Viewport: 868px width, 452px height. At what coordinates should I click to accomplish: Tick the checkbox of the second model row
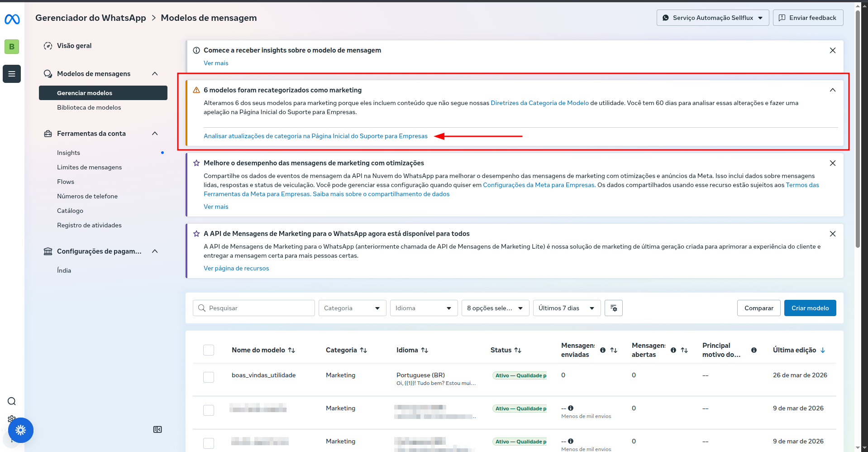[x=209, y=410]
